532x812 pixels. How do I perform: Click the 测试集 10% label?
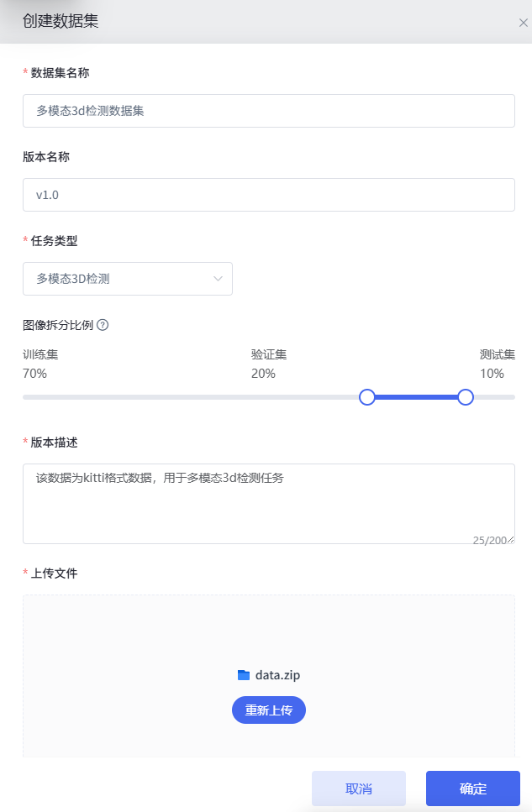click(497, 364)
